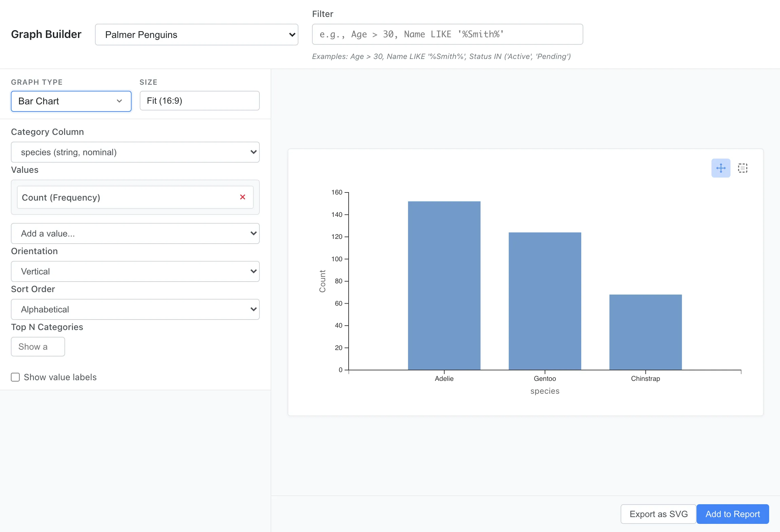Click the Export as SVG button

pos(658,514)
